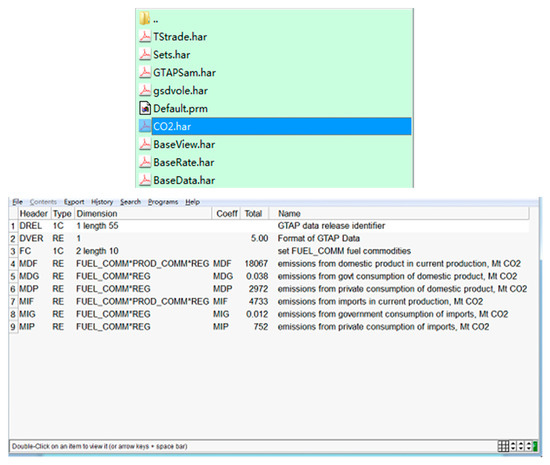Click the Header column heading
The image size is (550, 465).
pos(34,213)
